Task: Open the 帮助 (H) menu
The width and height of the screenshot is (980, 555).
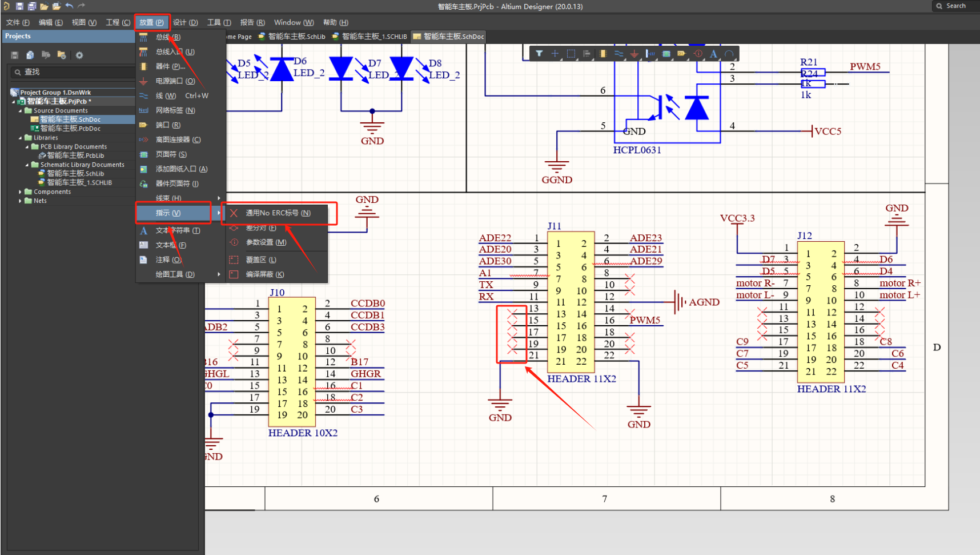Action: coord(335,22)
